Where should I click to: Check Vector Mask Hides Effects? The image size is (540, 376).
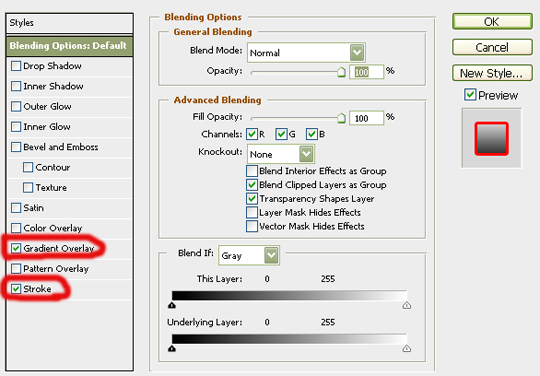click(x=252, y=226)
